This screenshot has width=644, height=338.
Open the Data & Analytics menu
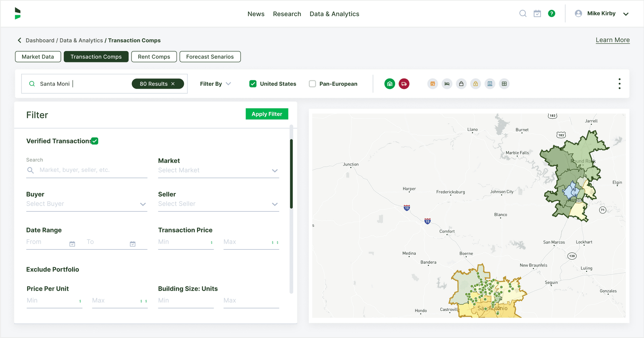(334, 14)
